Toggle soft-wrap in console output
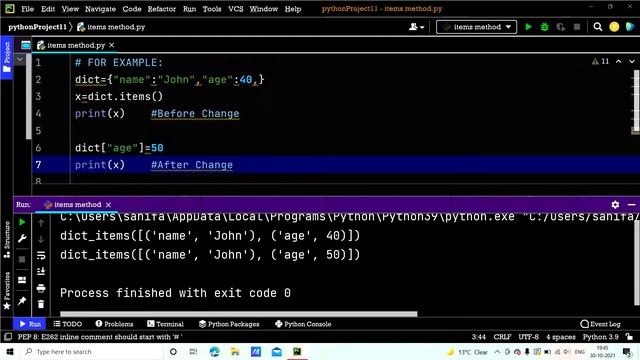640x360 pixels. [x=41, y=256]
